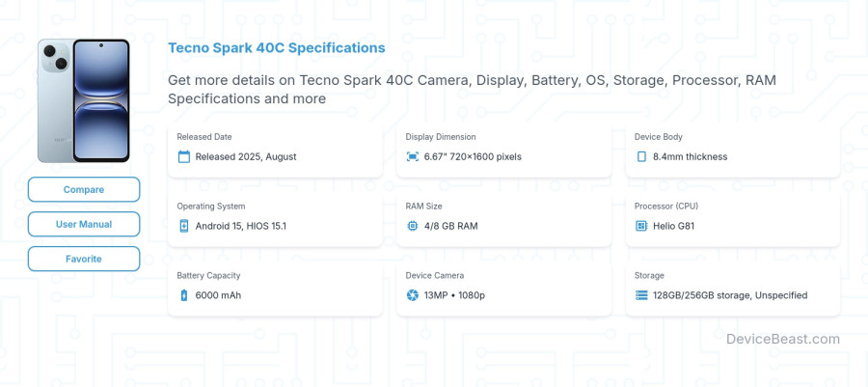Click the RAM Size label
868x387 pixels.
[423, 206]
